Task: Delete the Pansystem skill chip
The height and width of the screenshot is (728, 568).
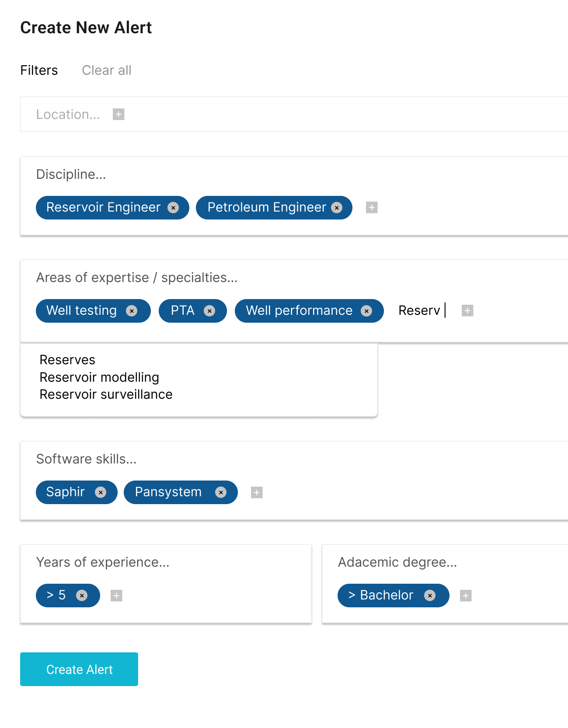Action: coord(221,492)
